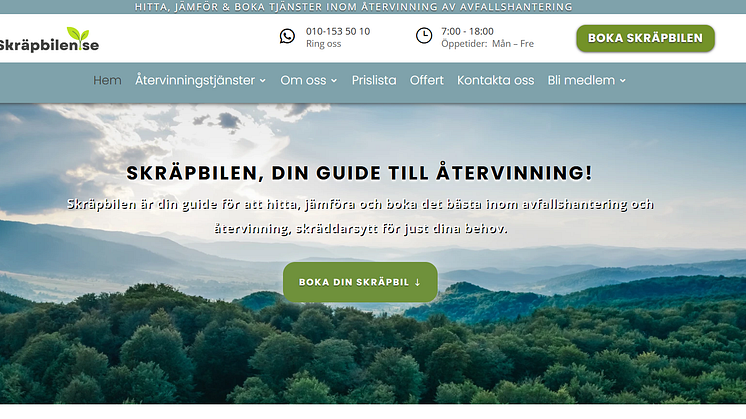The image size is (746, 419).
Task: Open the Prislista menu item
Action: tap(374, 80)
